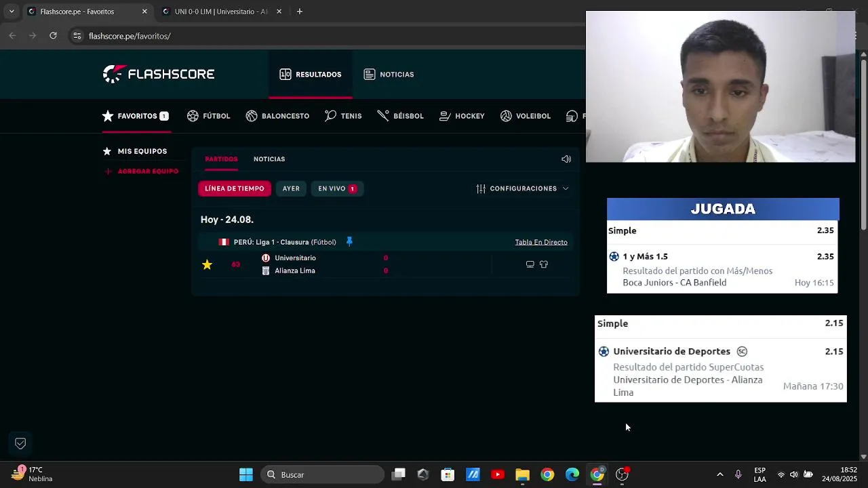Open Tabla En Directo link

point(541,242)
